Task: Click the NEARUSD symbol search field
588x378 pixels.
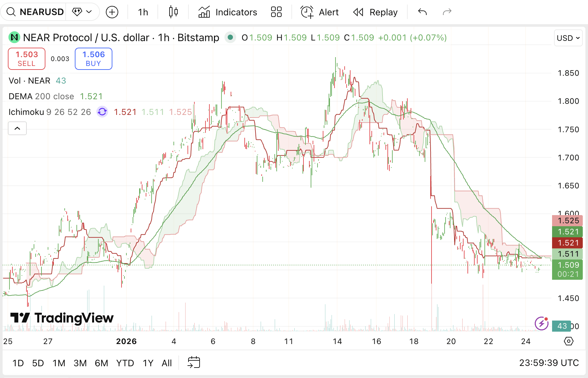Action: (x=35, y=12)
